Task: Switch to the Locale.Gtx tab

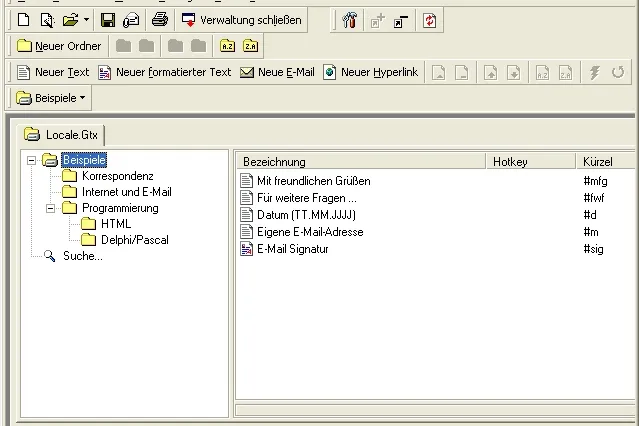Action: click(x=61, y=135)
